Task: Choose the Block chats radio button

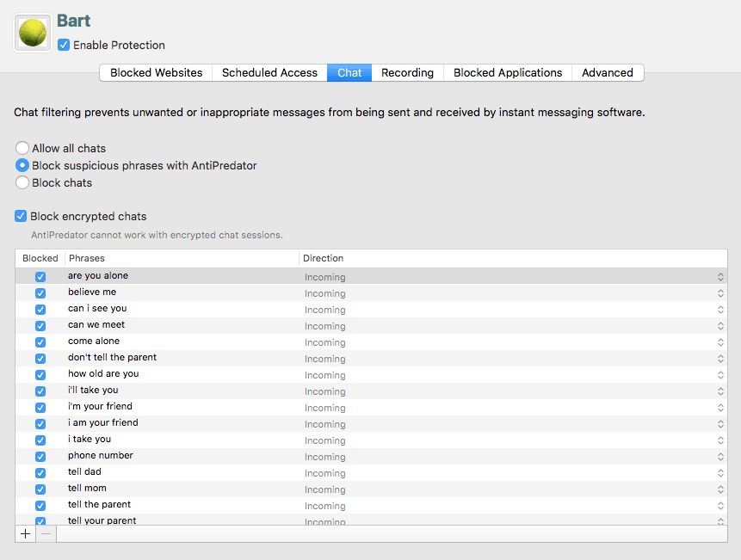Action: point(22,182)
